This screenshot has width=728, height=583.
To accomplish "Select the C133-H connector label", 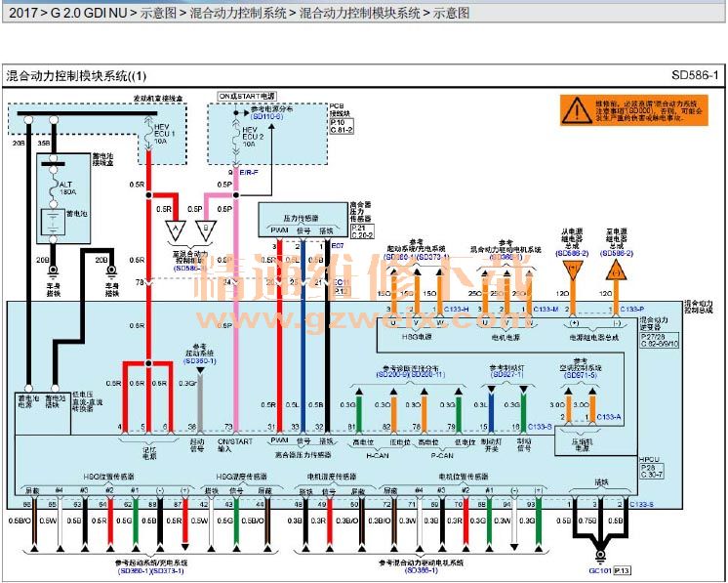I will pos(456,309).
